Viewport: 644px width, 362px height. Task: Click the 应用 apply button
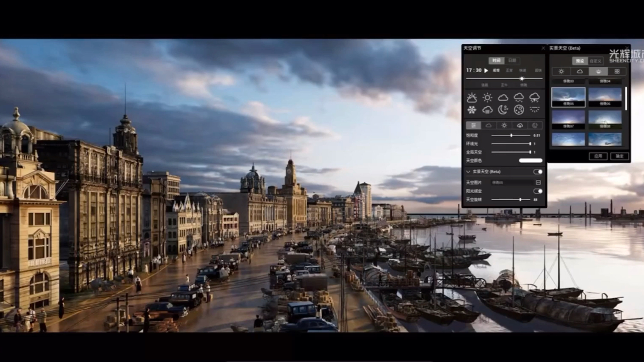(598, 156)
